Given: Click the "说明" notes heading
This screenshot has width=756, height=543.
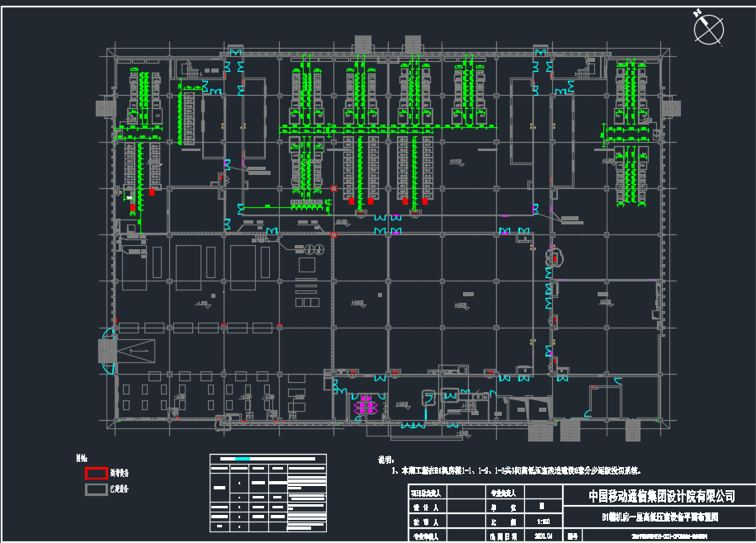Looking at the screenshot, I should click(x=386, y=460).
